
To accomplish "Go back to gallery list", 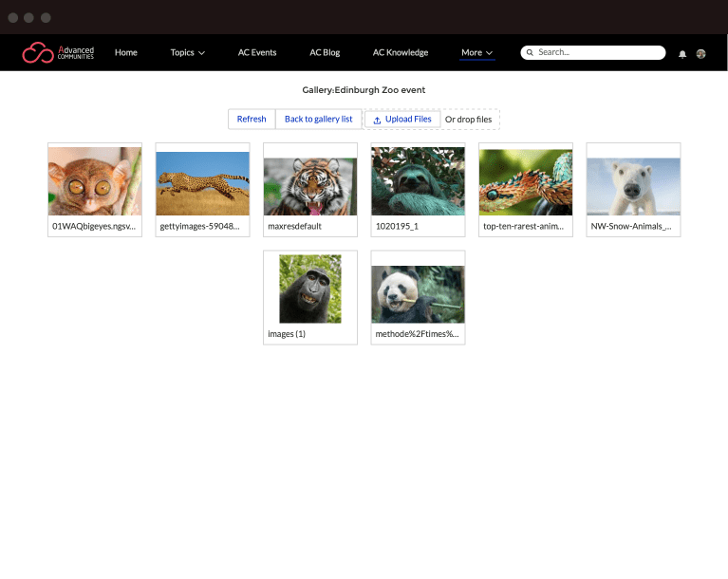I will coord(319,119).
